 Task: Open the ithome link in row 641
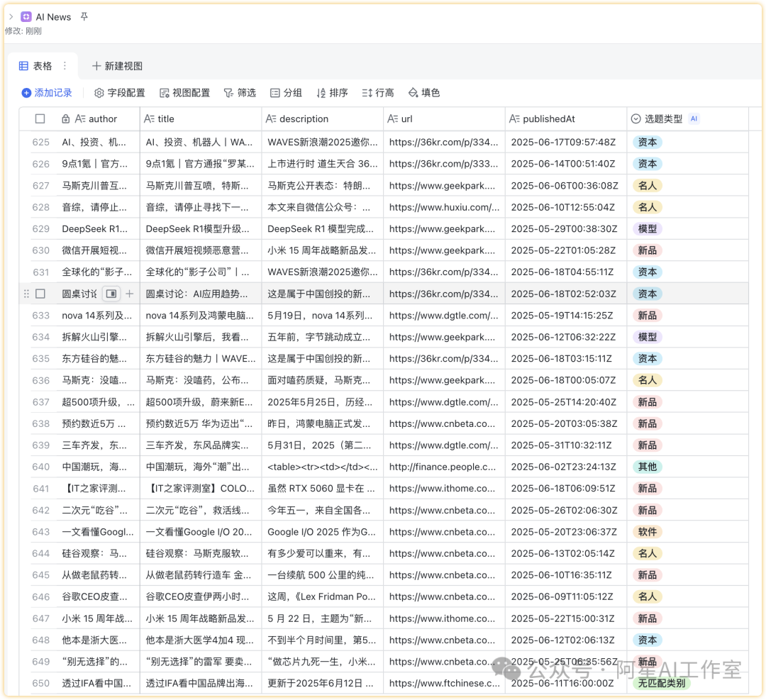click(442, 488)
